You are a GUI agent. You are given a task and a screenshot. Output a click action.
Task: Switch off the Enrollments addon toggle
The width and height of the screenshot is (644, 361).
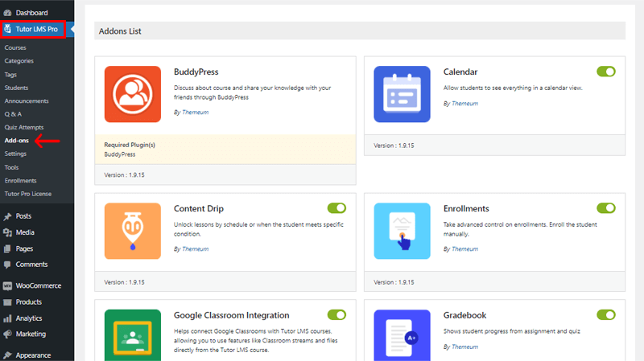click(606, 208)
